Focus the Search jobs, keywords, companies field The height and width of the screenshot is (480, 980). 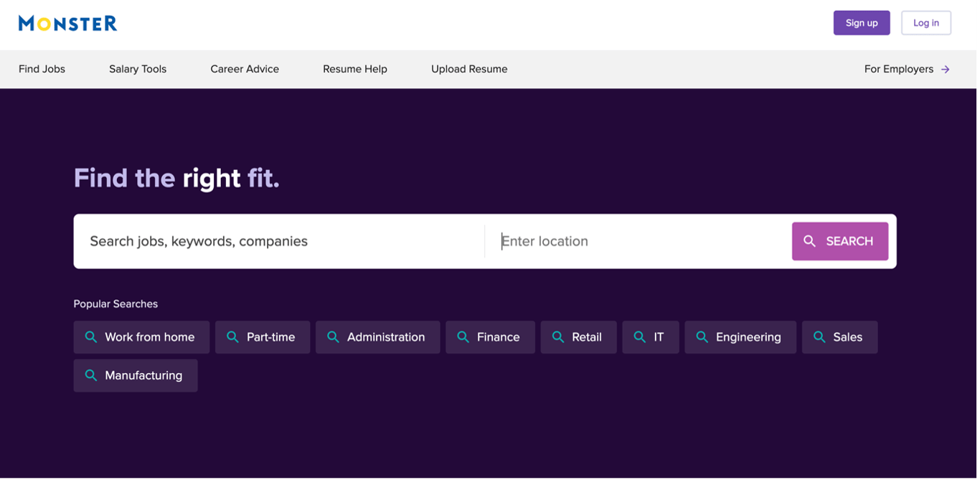pos(281,242)
